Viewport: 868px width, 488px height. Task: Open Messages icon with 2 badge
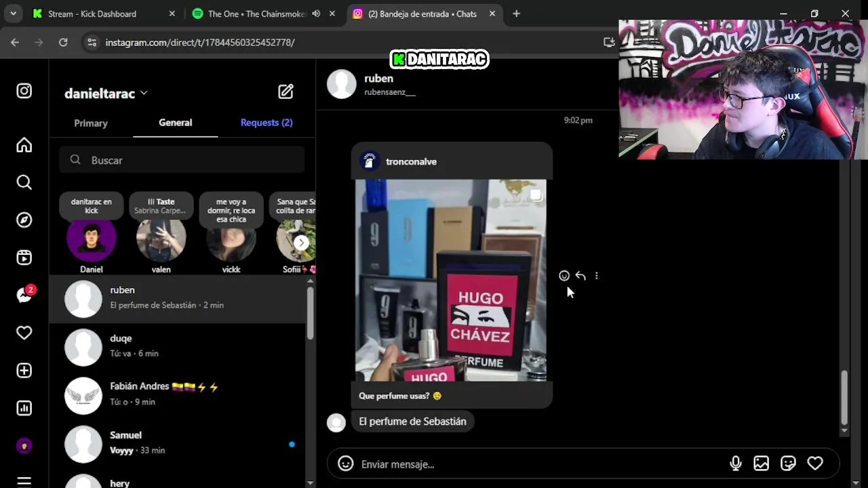click(x=25, y=294)
